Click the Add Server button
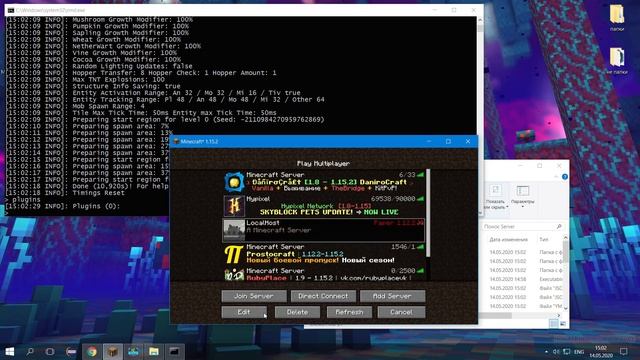The height and width of the screenshot is (360, 640). coord(392,296)
